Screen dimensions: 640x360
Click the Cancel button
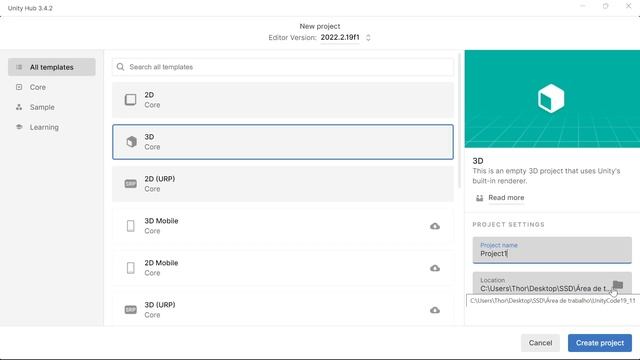[x=540, y=343]
